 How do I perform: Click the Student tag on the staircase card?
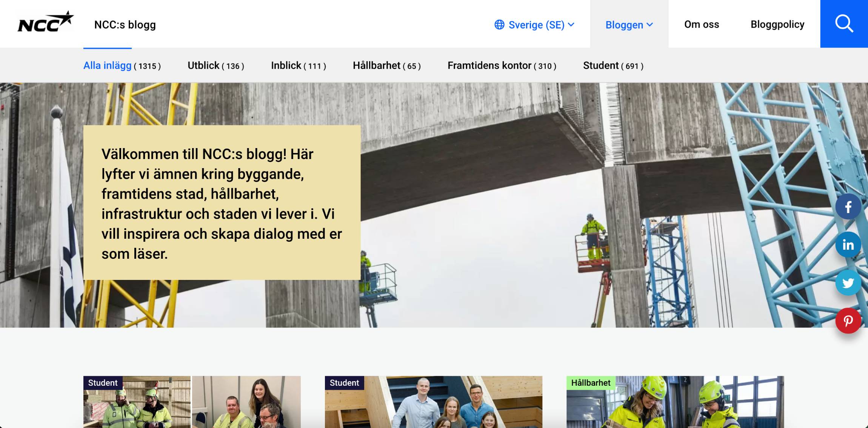tap(344, 383)
